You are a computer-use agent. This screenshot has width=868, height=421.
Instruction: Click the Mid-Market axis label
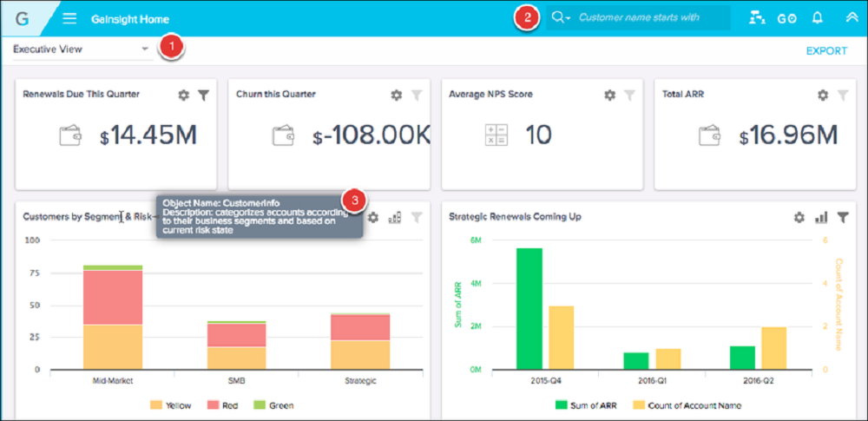pos(113,381)
